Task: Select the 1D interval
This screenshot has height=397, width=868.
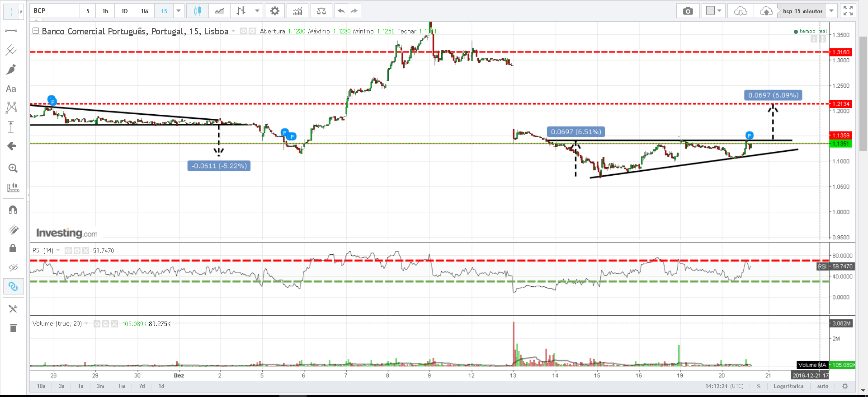Action: tap(125, 11)
